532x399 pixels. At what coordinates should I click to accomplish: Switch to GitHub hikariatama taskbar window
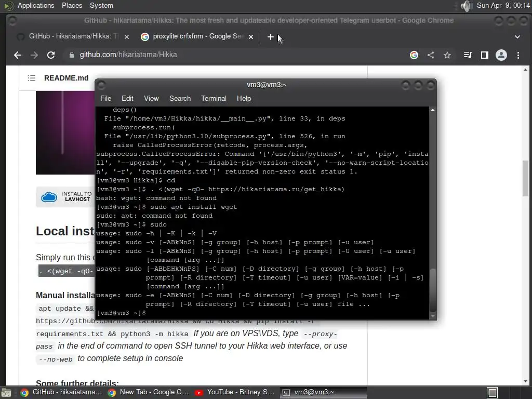(x=61, y=393)
